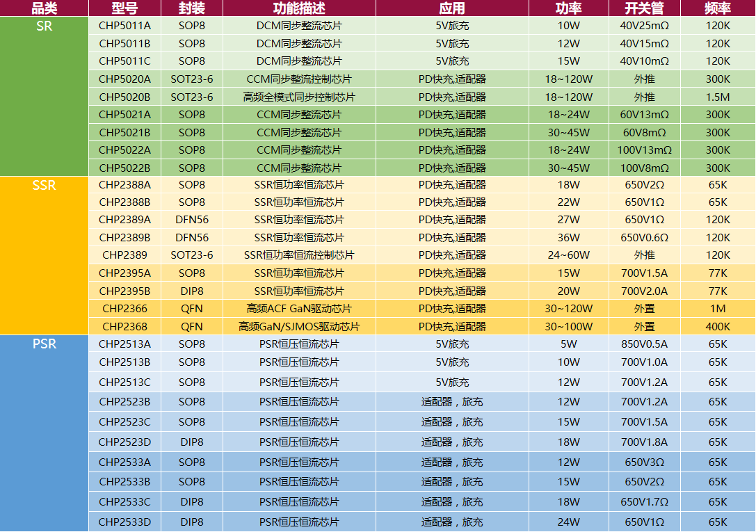Select model cell CHP5022A
756x532 pixels.
click(125, 150)
